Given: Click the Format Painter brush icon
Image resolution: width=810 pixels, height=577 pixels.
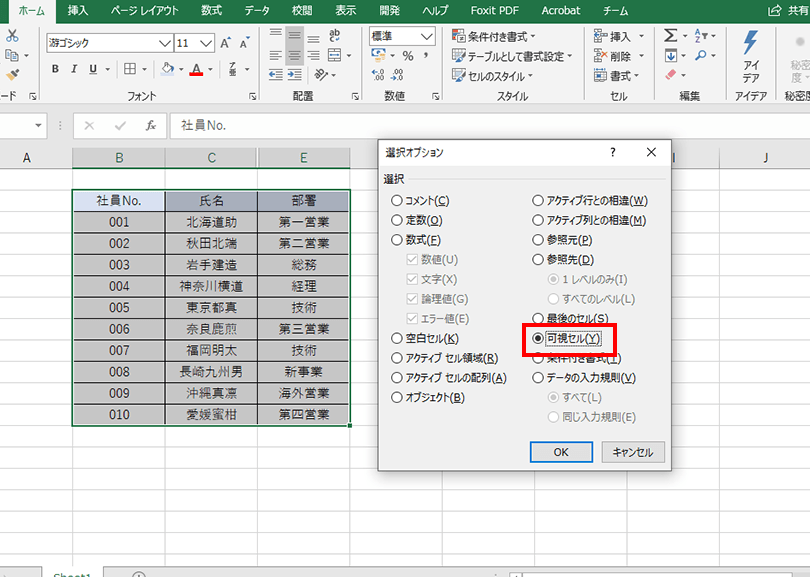Looking at the screenshot, I should pyautogui.click(x=12, y=75).
